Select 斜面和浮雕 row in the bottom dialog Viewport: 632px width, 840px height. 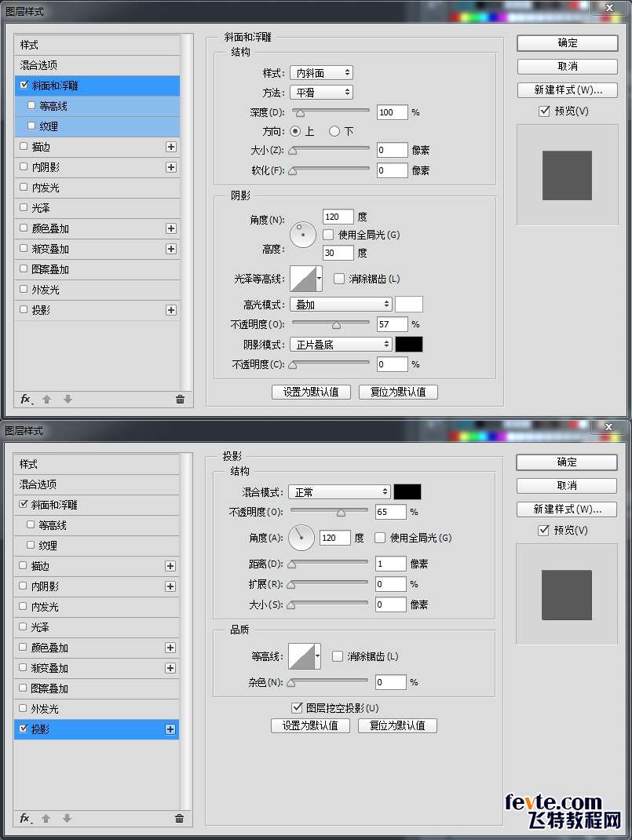click(x=97, y=505)
